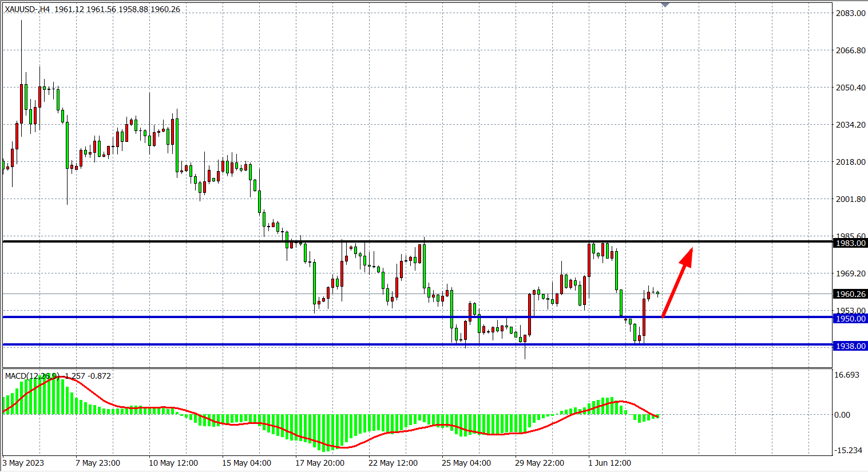Screen dimensions: 868x472
Task: Click the blue 1938.00 price tag
Action: 850,346
